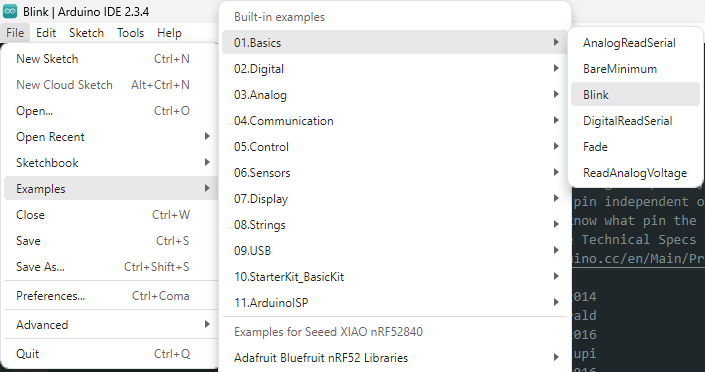
Task: Expand 05.Control examples
Action: pyautogui.click(x=394, y=147)
